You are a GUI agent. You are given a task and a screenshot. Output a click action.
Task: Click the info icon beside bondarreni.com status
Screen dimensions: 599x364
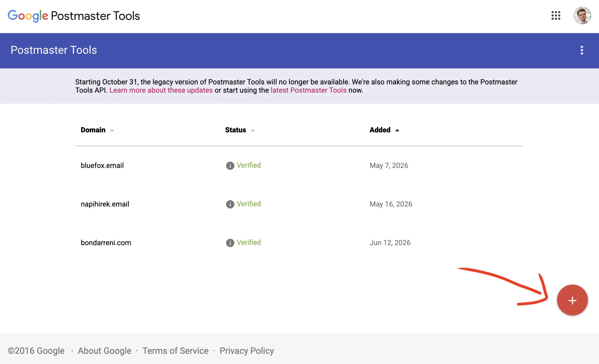(x=230, y=243)
